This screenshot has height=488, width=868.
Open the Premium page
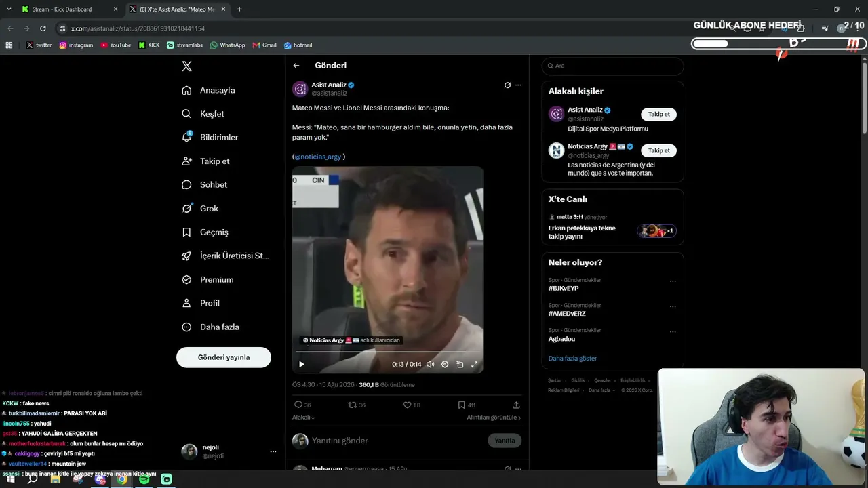(x=208, y=279)
